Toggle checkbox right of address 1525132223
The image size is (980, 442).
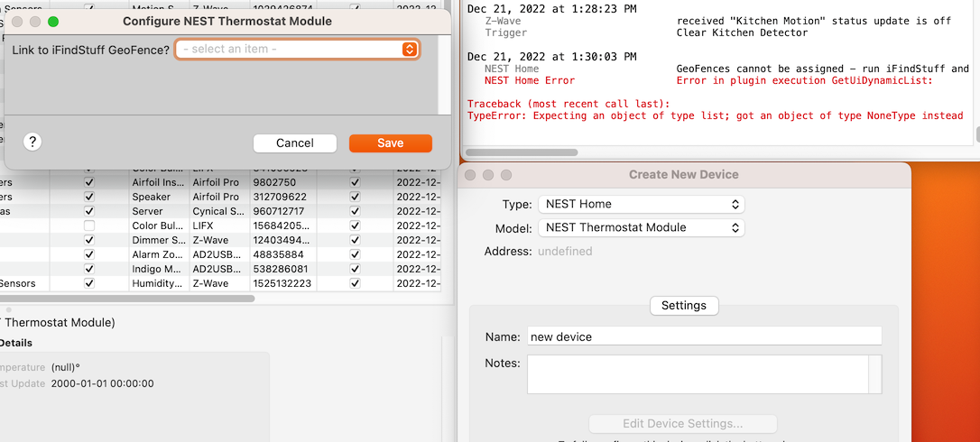(355, 283)
